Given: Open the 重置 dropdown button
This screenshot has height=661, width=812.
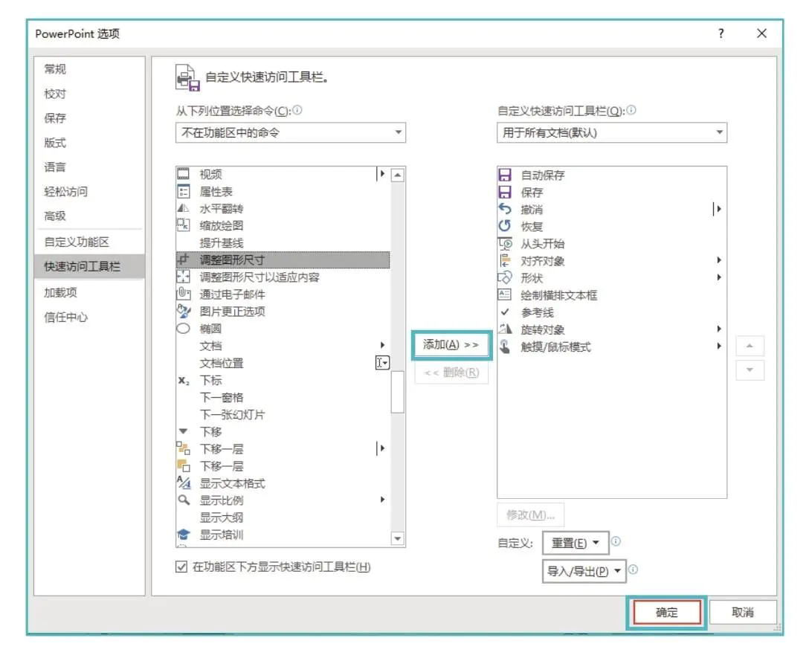Looking at the screenshot, I should (575, 543).
